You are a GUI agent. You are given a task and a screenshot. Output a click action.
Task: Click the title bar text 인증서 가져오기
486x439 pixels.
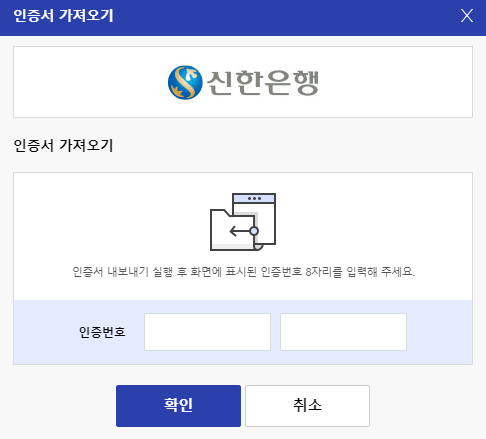click(x=63, y=16)
